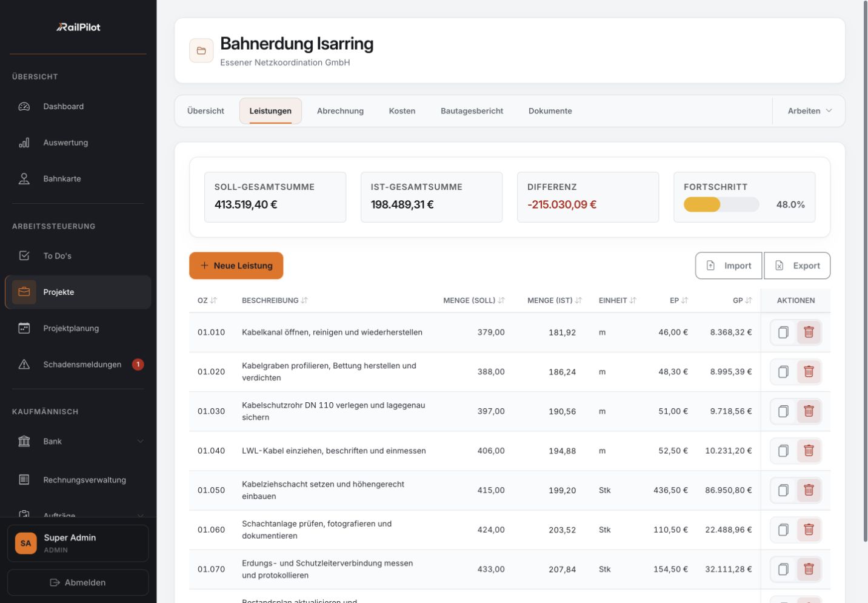Click the Schadensmeldungen warning triangle icon
Viewport: 868px width, 603px height.
pyautogui.click(x=24, y=365)
